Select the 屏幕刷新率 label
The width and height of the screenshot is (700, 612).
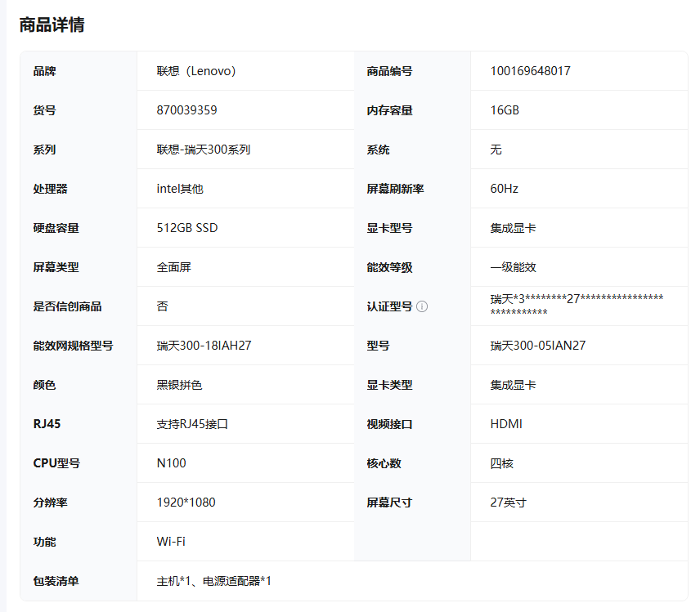[x=395, y=189]
